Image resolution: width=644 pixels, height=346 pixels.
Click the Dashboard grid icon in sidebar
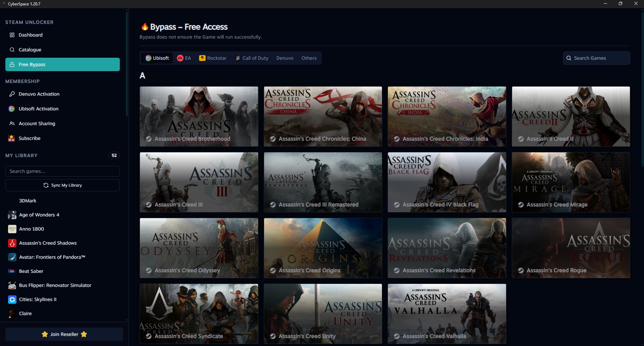point(12,35)
